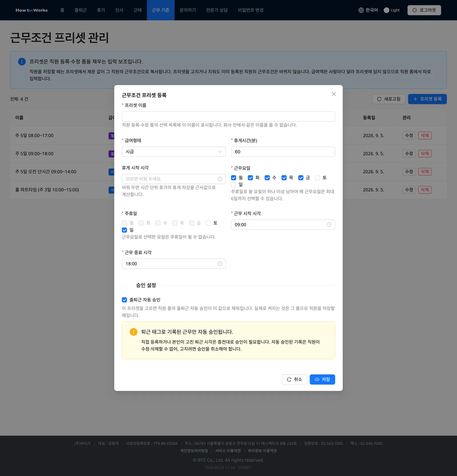Open the 급여형태 dropdown showing 시급
457x476 pixels.
coord(174,152)
